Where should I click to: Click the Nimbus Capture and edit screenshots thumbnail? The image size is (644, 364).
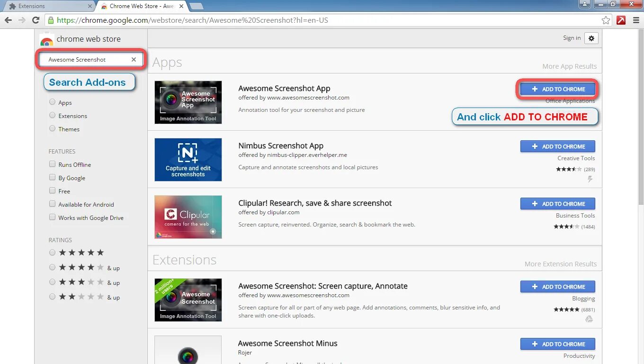pyautogui.click(x=188, y=160)
